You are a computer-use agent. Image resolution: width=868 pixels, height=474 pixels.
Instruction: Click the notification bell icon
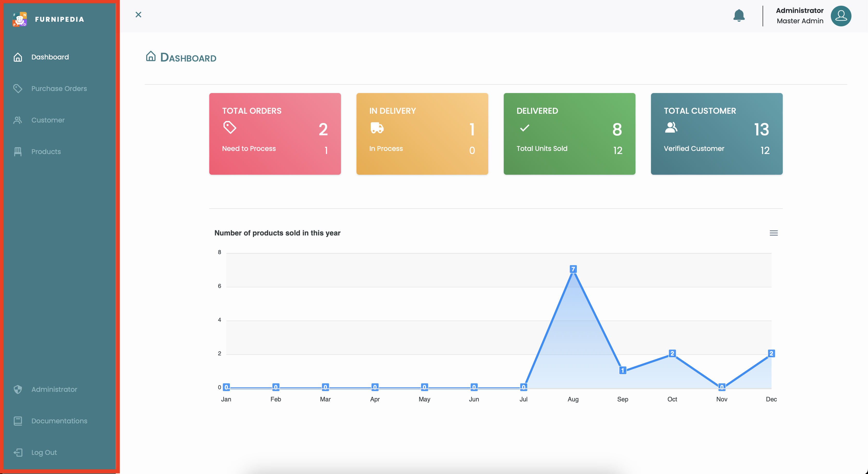(739, 16)
